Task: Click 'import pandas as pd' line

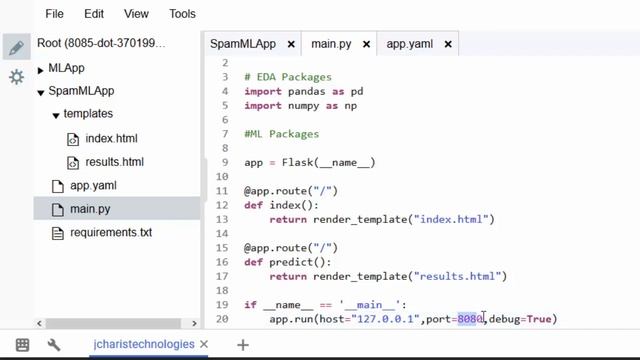Action: (x=304, y=91)
